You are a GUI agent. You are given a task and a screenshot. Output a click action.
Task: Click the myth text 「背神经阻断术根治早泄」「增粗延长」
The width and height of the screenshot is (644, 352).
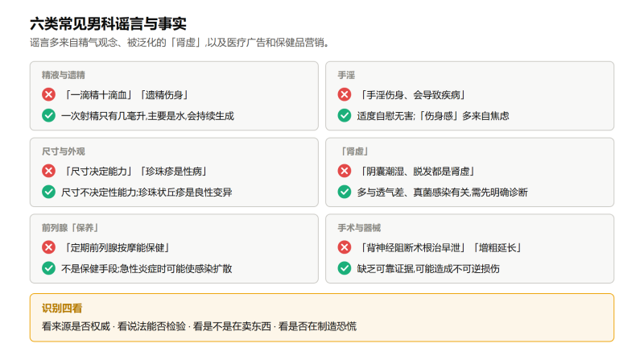[x=440, y=247]
